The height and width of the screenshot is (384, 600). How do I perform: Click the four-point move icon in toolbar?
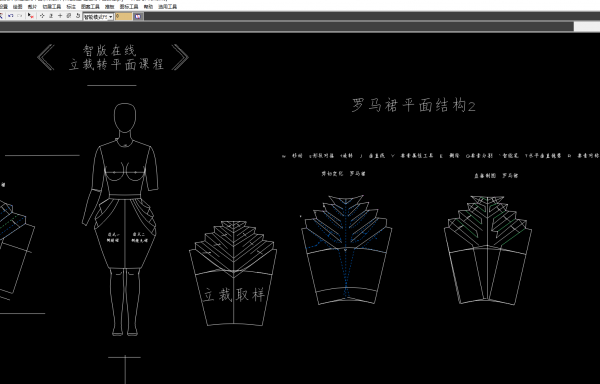(x=42, y=16)
